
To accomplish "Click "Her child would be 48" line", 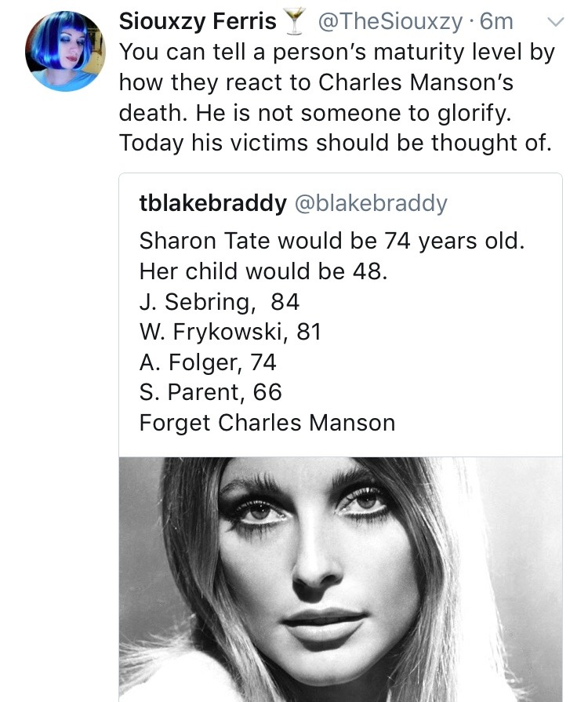I will (263, 271).
